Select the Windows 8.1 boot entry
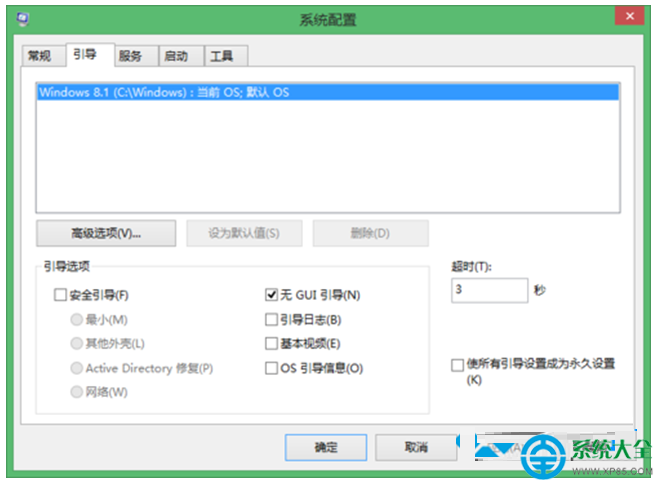The width and height of the screenshot is (655, 482). [328, 92]
